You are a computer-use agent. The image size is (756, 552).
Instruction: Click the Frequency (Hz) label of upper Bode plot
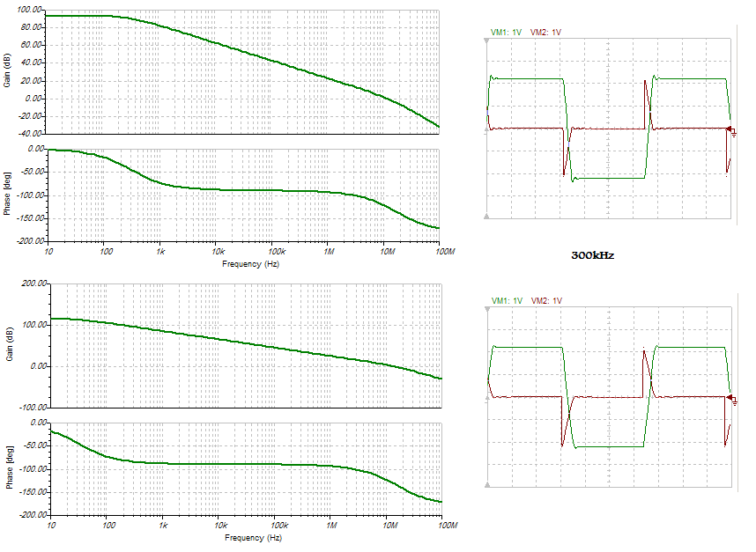pyautogui.click(x=251, y=264)
